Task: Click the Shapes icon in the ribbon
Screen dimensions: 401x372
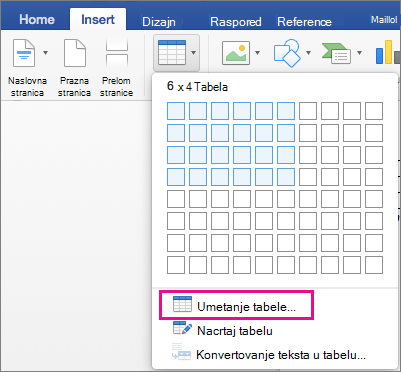Action: pyautogui.click(x=287, y=53)
